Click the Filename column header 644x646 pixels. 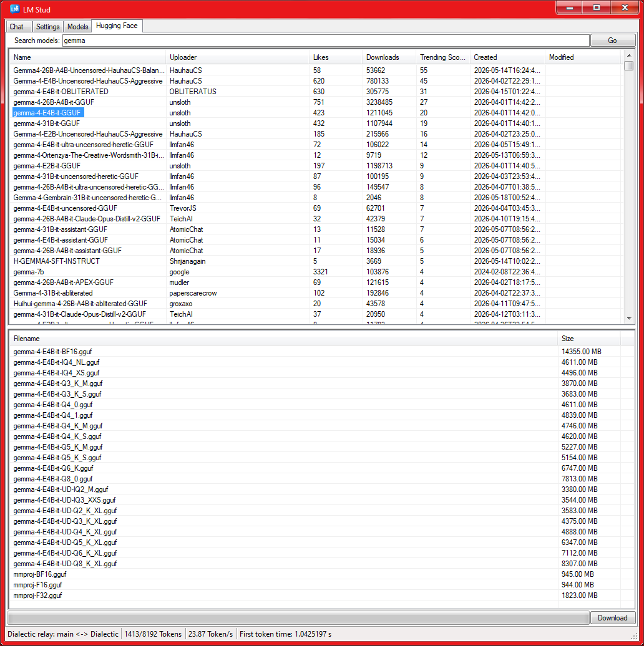284,339
